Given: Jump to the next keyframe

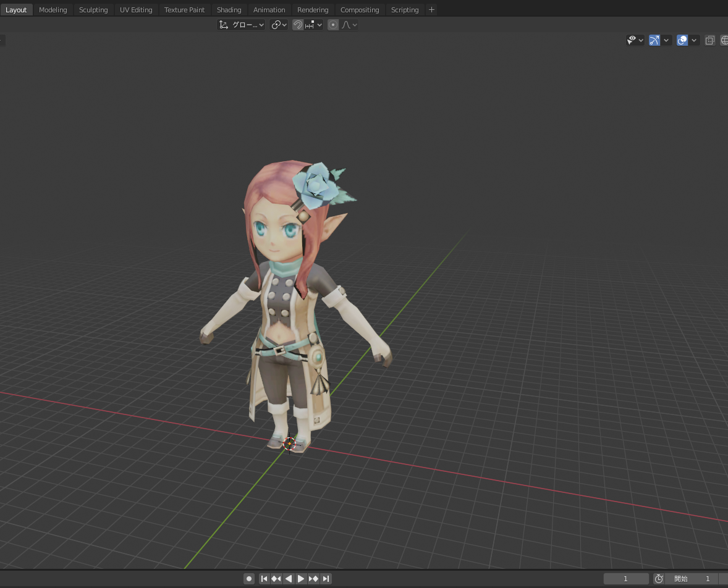Looking at the screenshot, I should click(x=313, y=579).
